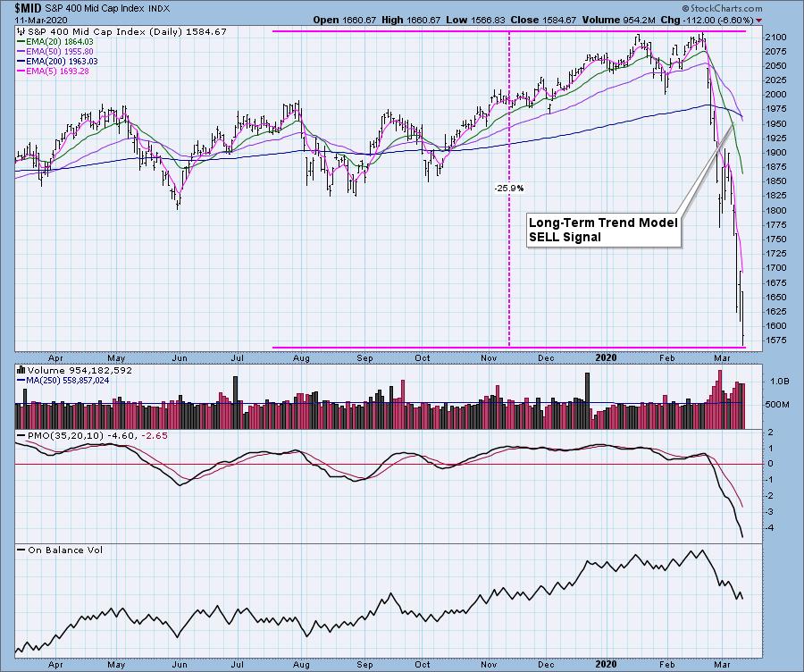Click the 500M volume axis label
Viewport: 804px width, 672px height.
(777, 404)
